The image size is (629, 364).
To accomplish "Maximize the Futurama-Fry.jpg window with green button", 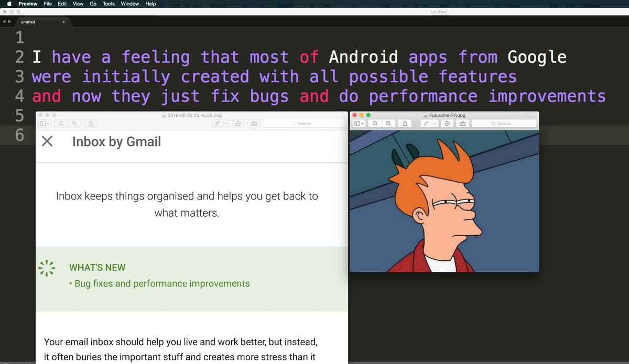I will (368, 115).
